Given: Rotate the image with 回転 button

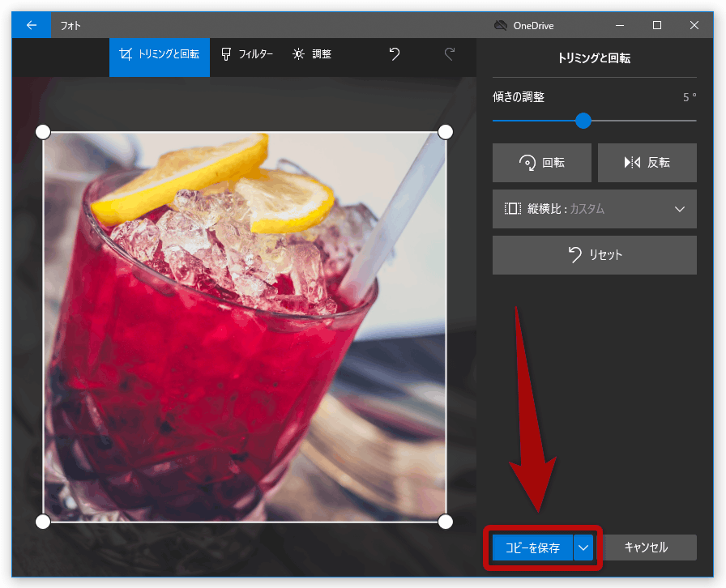Looking at the screenshot, I should 542,163.
